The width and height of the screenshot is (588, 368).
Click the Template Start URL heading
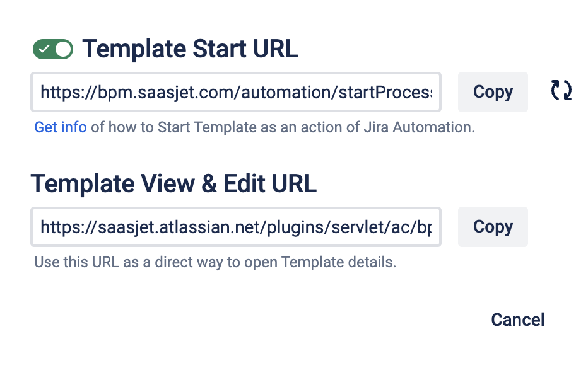(190, 49)
